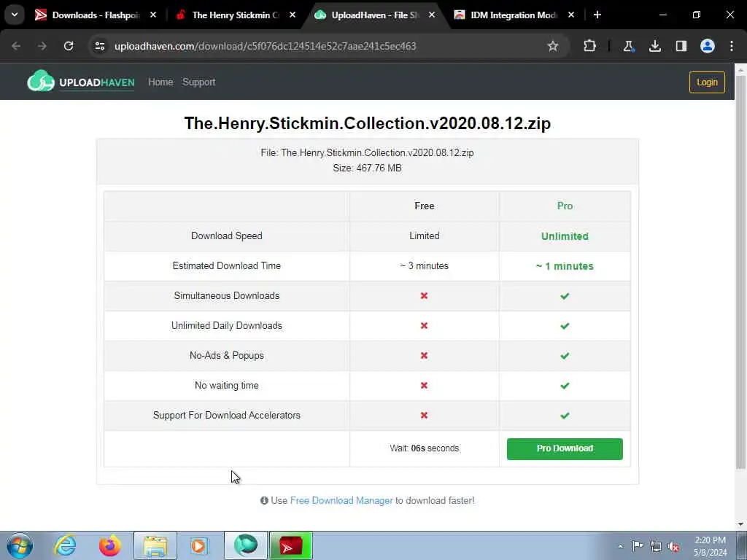747x560 pixels.
Task: Open the Flashpoint red taskbar icon
Action: [x=290, y=545]
